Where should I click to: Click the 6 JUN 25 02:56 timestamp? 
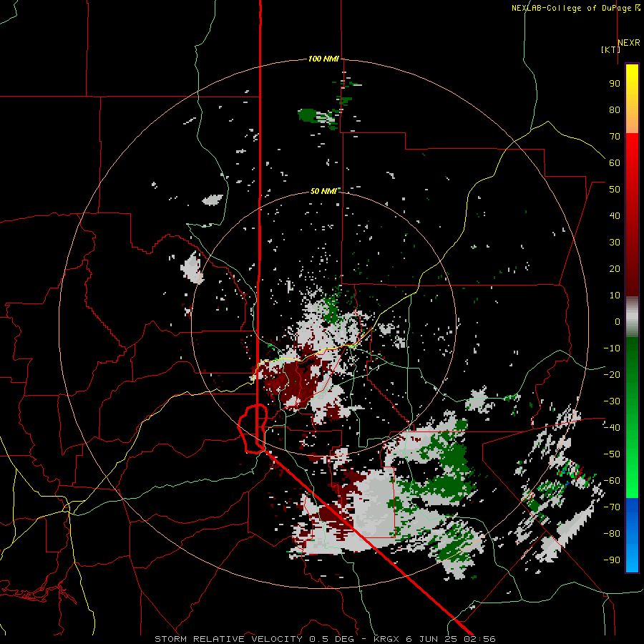(450, 639)
